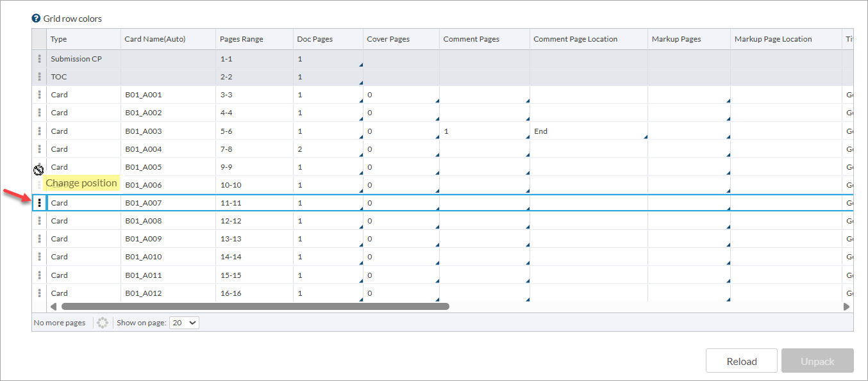Click the Cover Pages column header
868x381 pixels.
pos(401,39)
